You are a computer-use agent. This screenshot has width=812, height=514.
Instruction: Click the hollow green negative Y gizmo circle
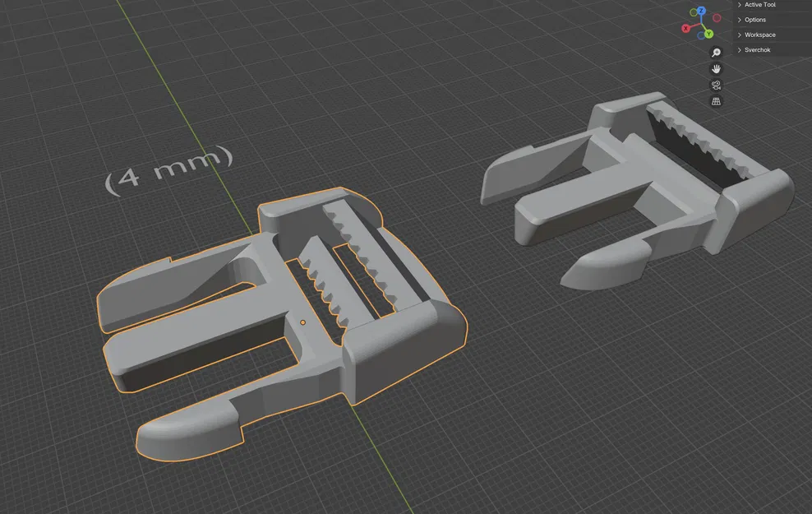coord(694,12)
